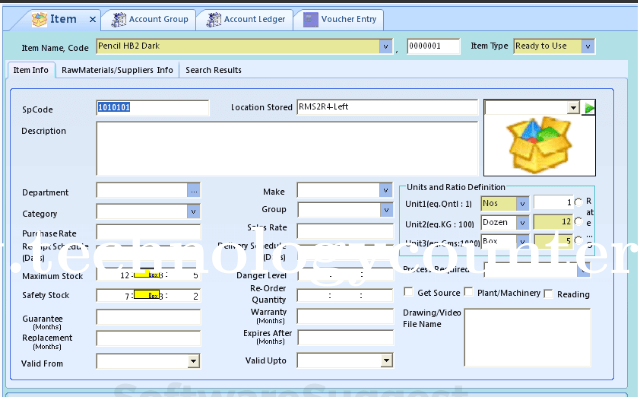This screenshot has width=638, height=397.
Task: Check the Reading checkbox
Action: [x=548, y=294]
